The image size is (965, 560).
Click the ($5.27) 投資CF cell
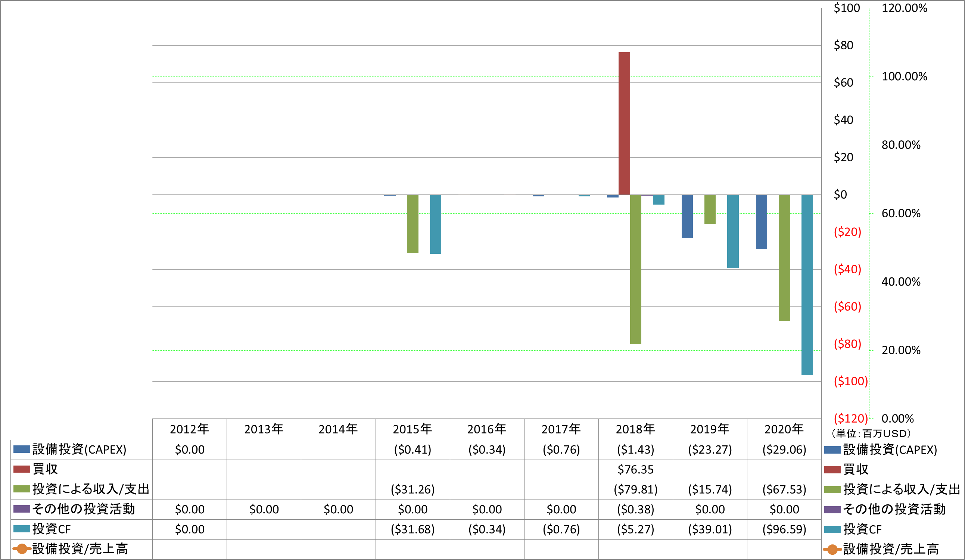(x=635, y=529)
